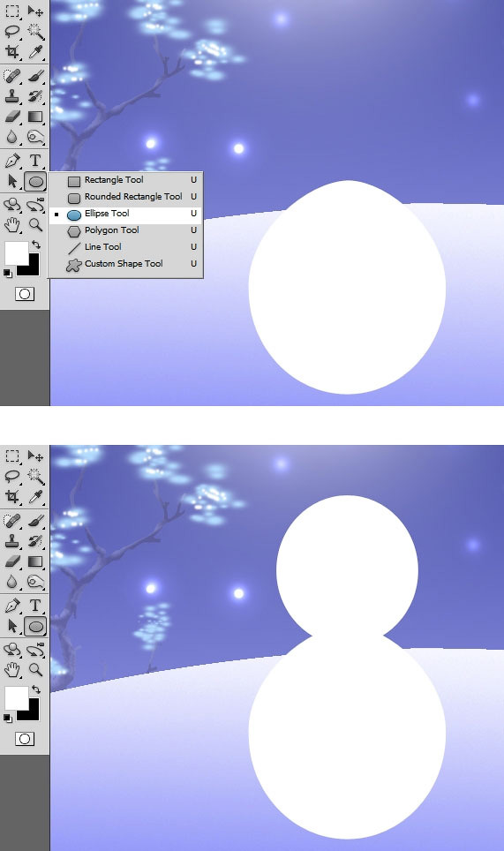Select Clone Stamp tool in upper toolbar
The image size is (504, 851).
pos(12,96)
